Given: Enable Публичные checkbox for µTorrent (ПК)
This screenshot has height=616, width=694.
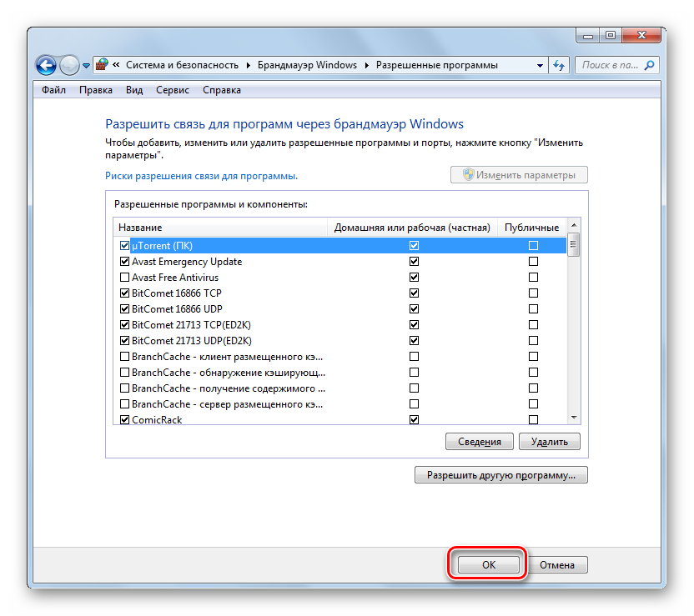Looking at the screenshot, I should pyautogui.click(x=533, y=246).
